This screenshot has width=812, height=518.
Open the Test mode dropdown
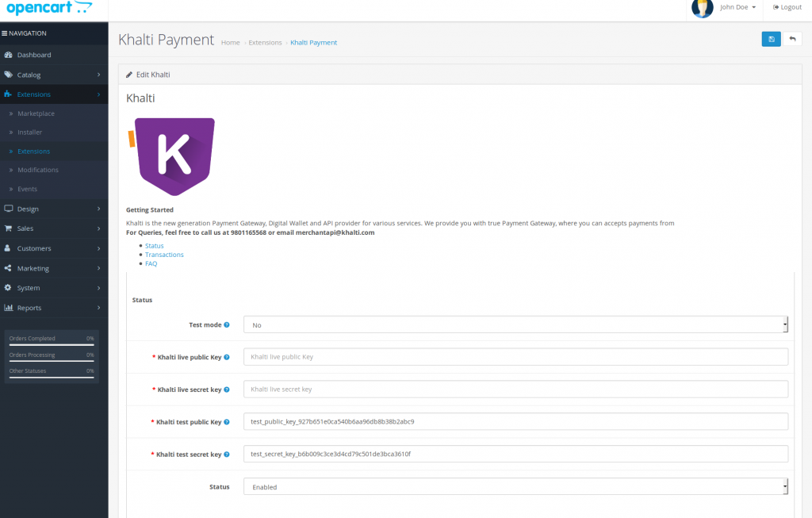(x=515, y=324)
